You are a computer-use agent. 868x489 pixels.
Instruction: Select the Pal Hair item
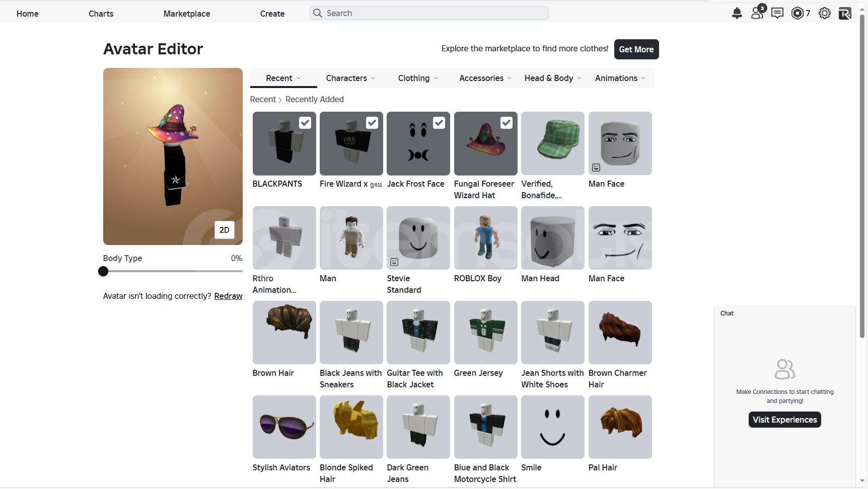tap(620, 427)
